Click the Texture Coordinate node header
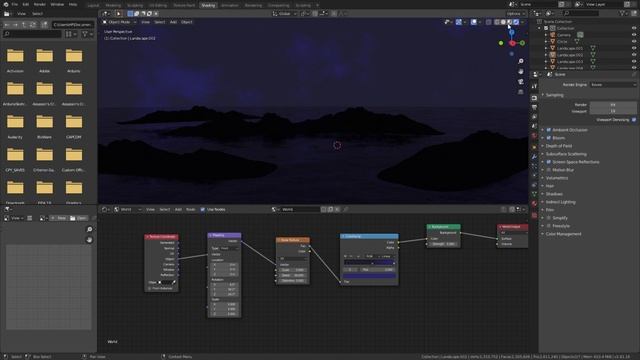 tap(161, 237)
